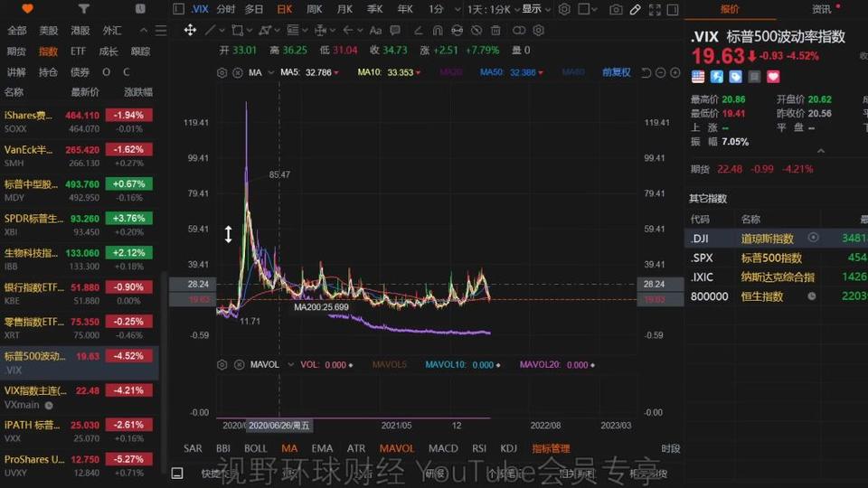Remove MAVOL indicator with X icon
Image resolution: width=868 pixels, height=488 pixels.
[x=239, y=364]
